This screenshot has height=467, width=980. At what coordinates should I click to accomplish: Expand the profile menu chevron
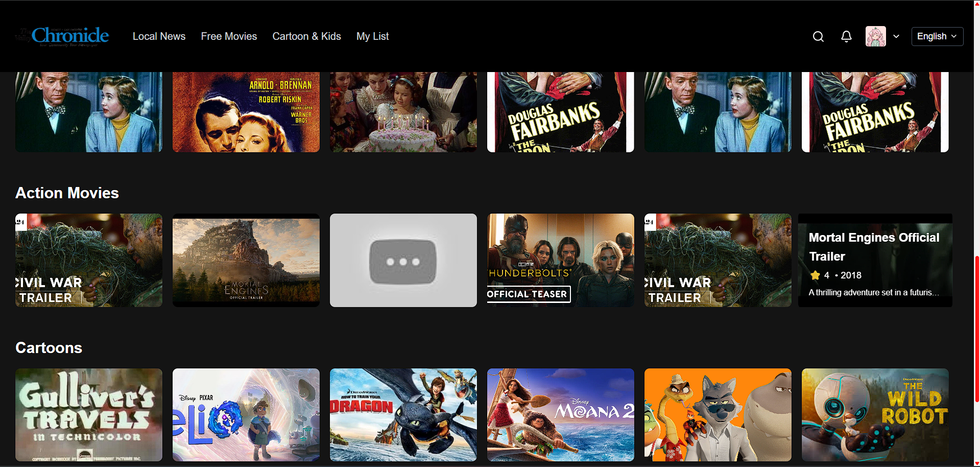pyautogui.click(x=896, y=37)
